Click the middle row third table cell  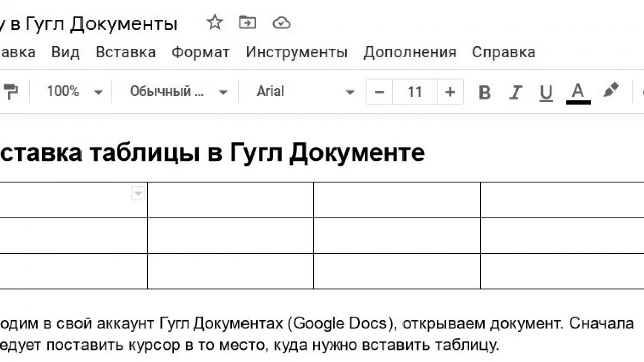(x=397, y=235)
